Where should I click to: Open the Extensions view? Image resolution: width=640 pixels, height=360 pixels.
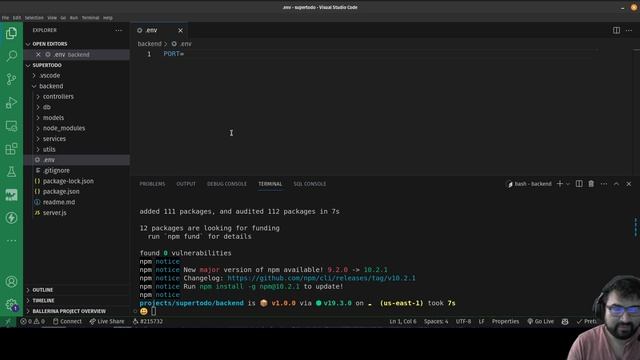coord(11,149)
